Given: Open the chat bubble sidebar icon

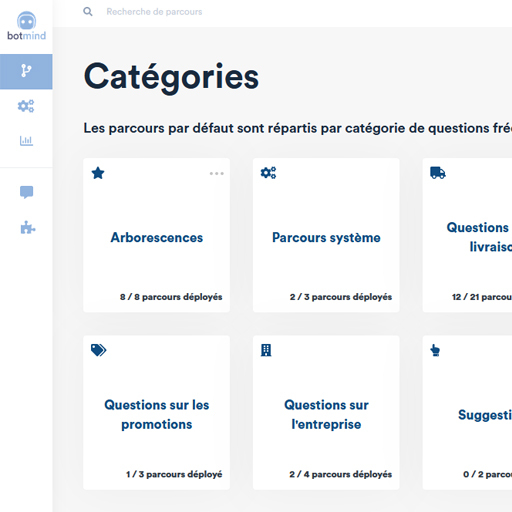Looking at the screenshot, I should pos(26,192).
